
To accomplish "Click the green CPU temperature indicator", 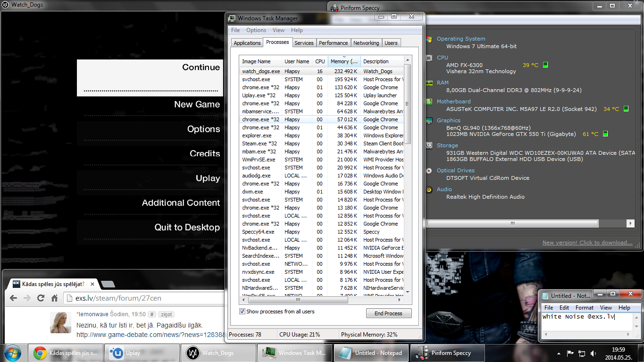I will point(545,65).
